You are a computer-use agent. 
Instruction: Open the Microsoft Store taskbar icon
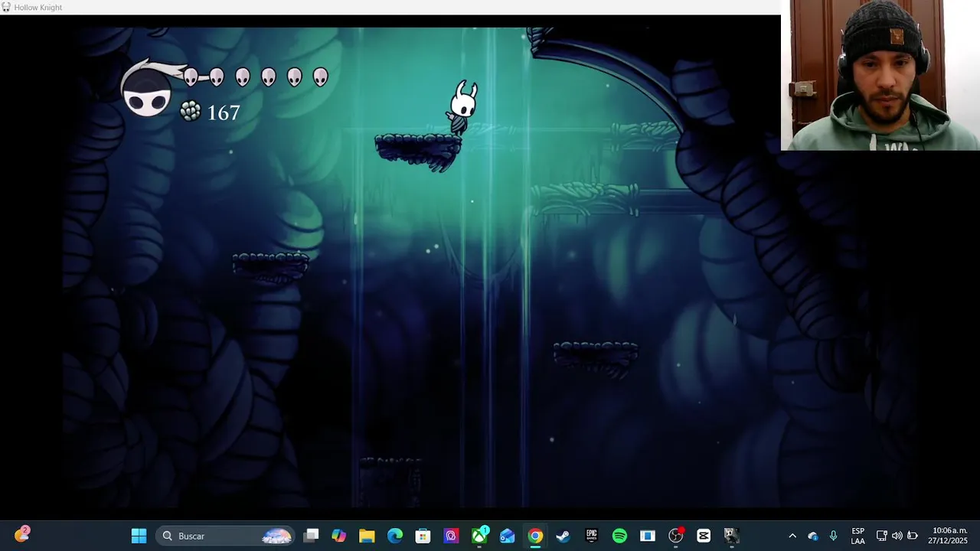pos(423,536)
